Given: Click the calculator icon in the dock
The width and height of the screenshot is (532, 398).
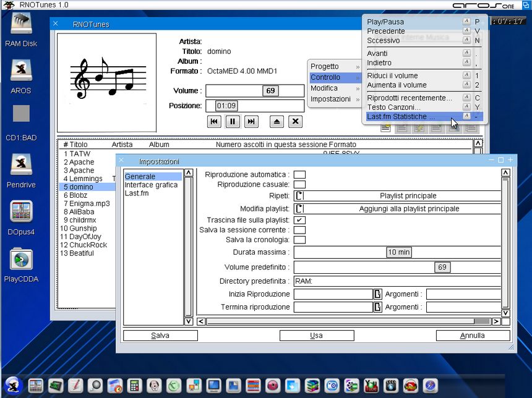Looking at the screenshot, I should 133,386.
